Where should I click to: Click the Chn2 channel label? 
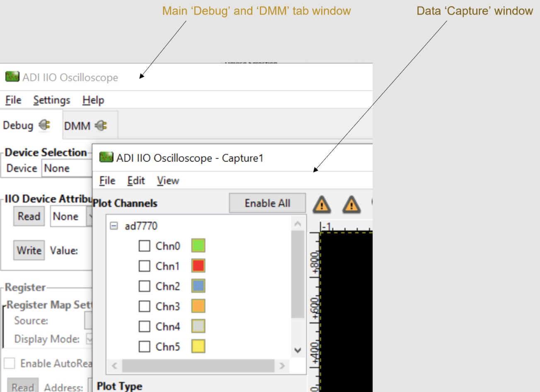[168, 286]
